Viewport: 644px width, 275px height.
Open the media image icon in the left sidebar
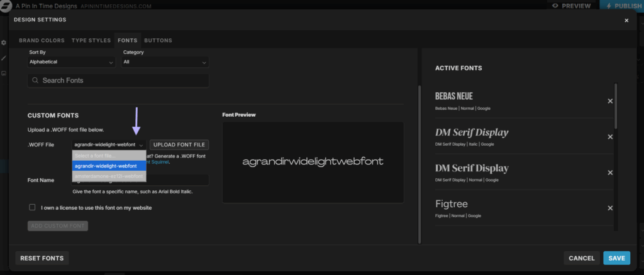pos(4,73)
